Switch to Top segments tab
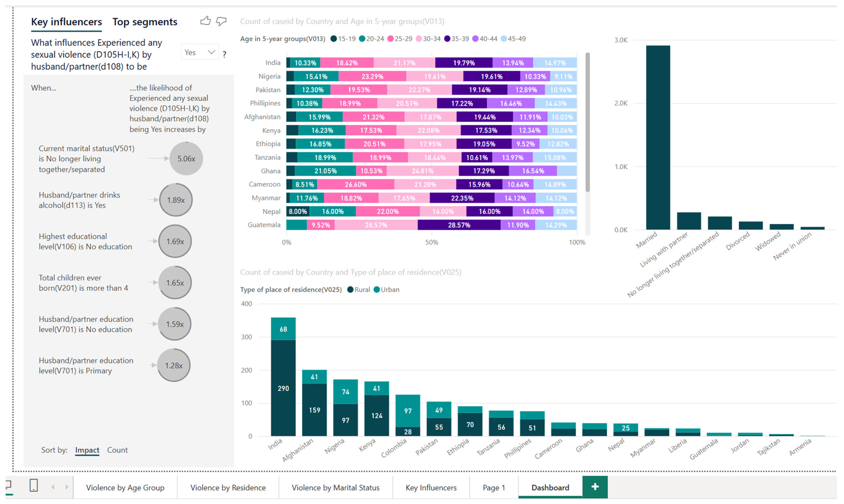The height and width of the screenshot is (504, 844). (145, 22)
